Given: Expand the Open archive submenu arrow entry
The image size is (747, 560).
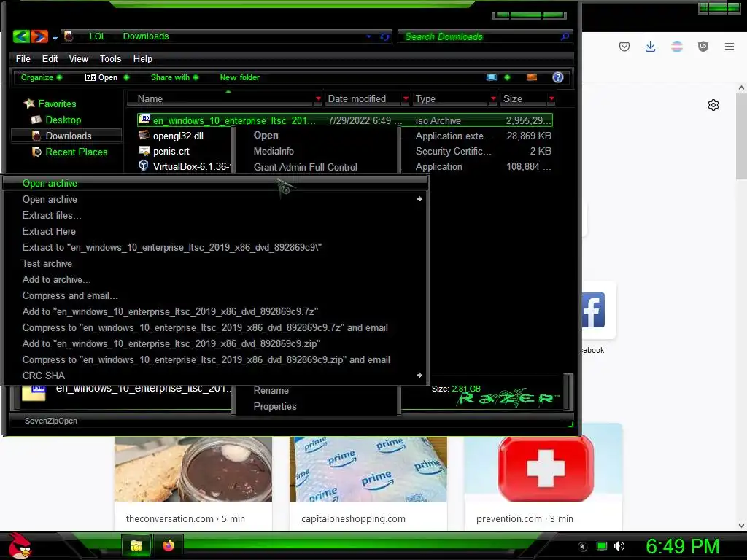Looking at the screenshot, I should click(215, 199).
